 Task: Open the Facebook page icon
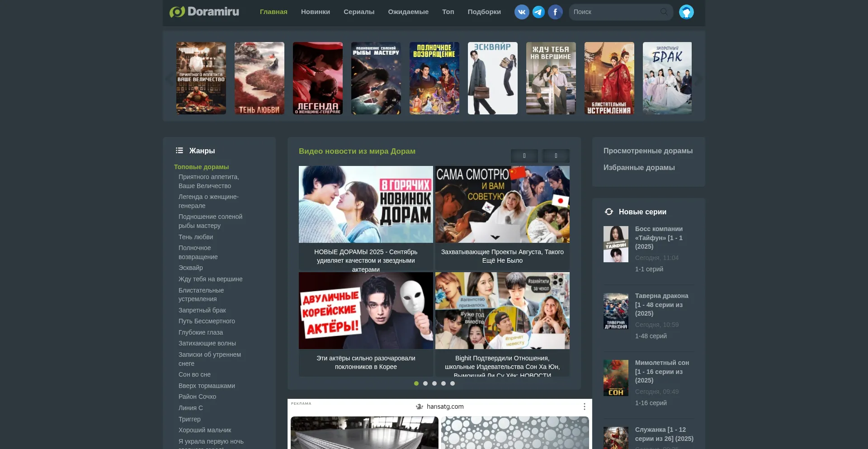tap(555, 12)
